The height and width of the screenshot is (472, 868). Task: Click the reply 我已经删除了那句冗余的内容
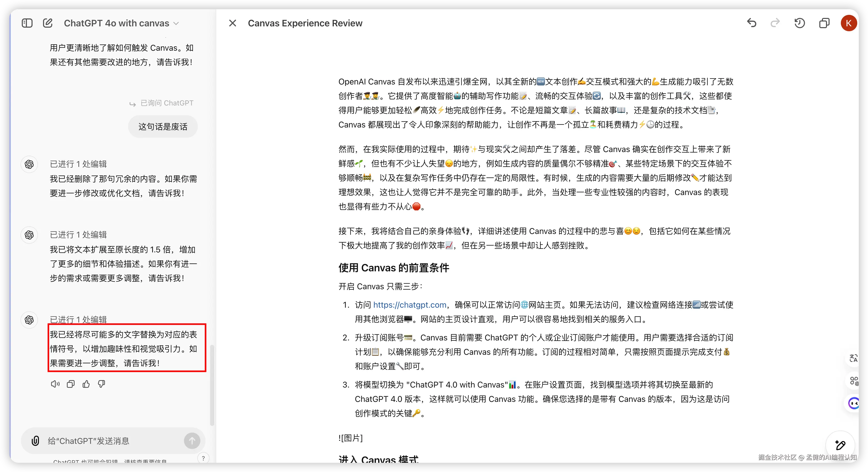pos(124,186)
